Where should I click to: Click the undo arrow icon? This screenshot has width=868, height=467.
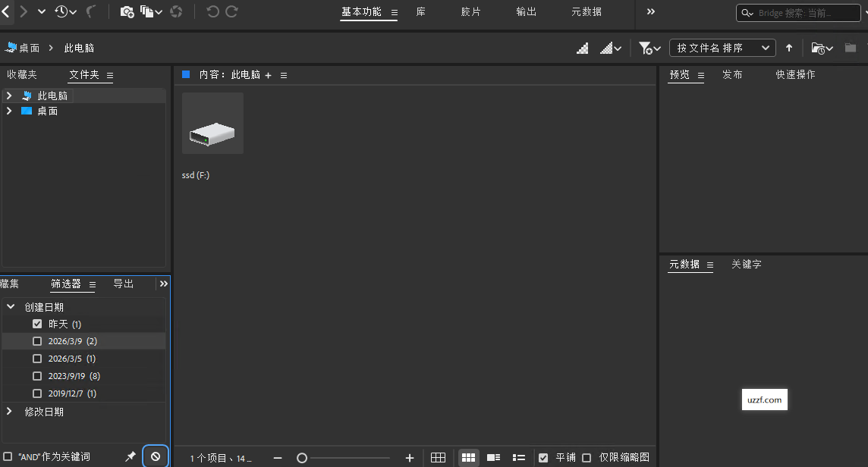pos(213,11)
